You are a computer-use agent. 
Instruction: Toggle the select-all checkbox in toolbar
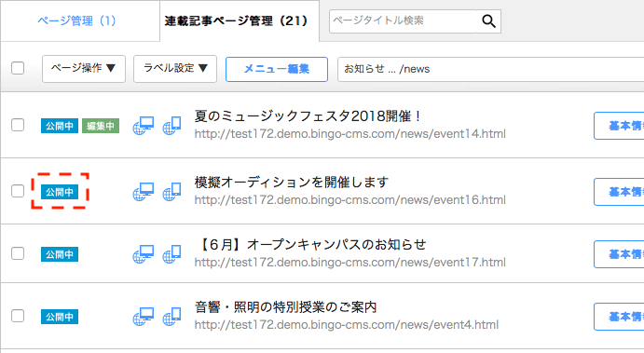coord(18,68)
